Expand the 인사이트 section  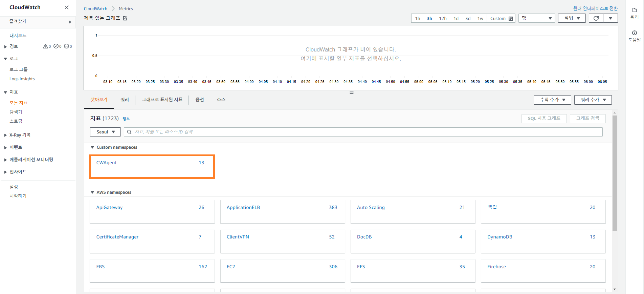5,172
